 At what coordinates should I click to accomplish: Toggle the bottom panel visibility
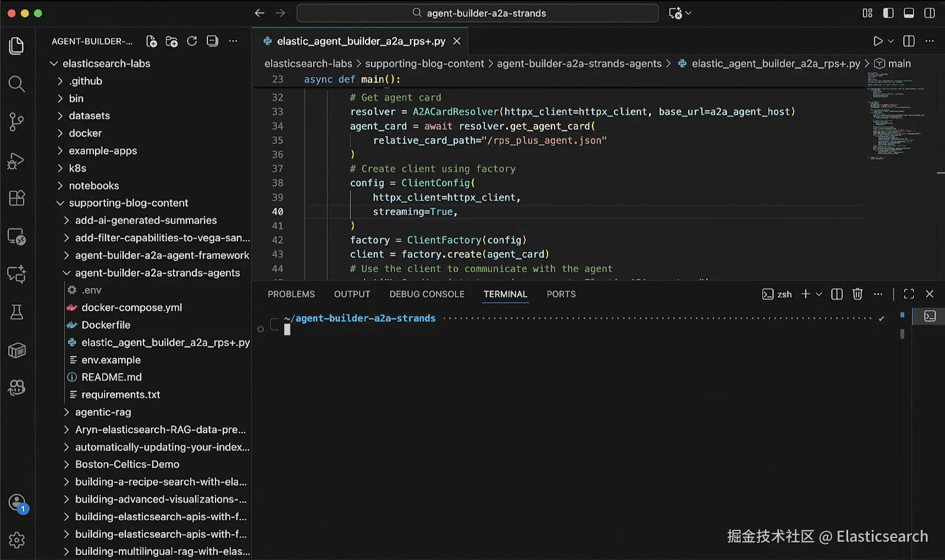(x=909, y=13)
